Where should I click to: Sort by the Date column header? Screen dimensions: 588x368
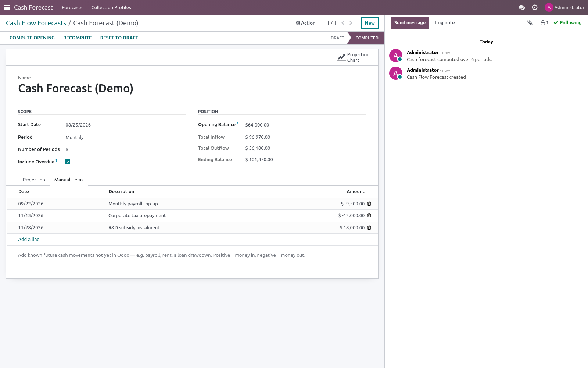(24, 192)
